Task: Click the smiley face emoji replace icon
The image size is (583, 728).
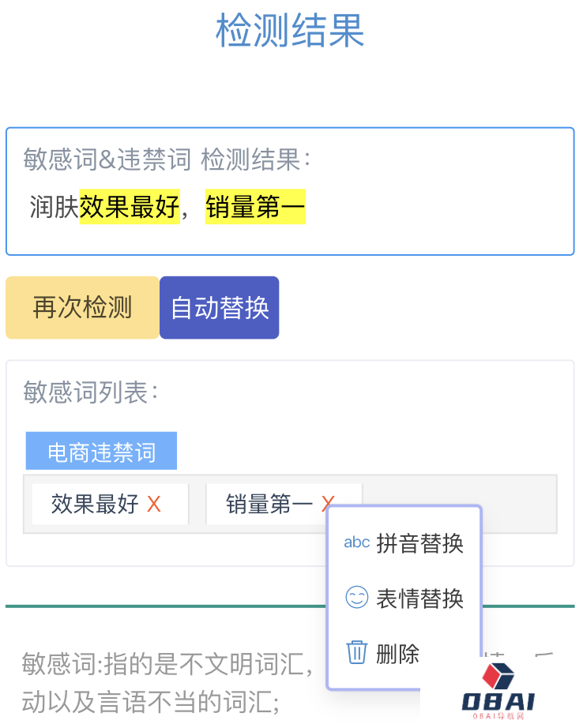Action: coord(356,599)
